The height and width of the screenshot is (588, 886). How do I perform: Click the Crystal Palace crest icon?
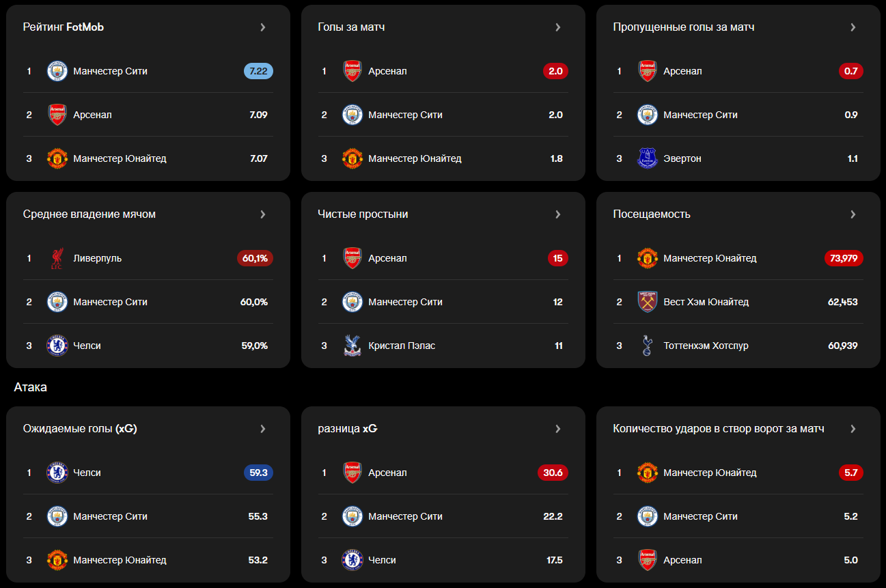pyautogui.click(x=352, y=346)
